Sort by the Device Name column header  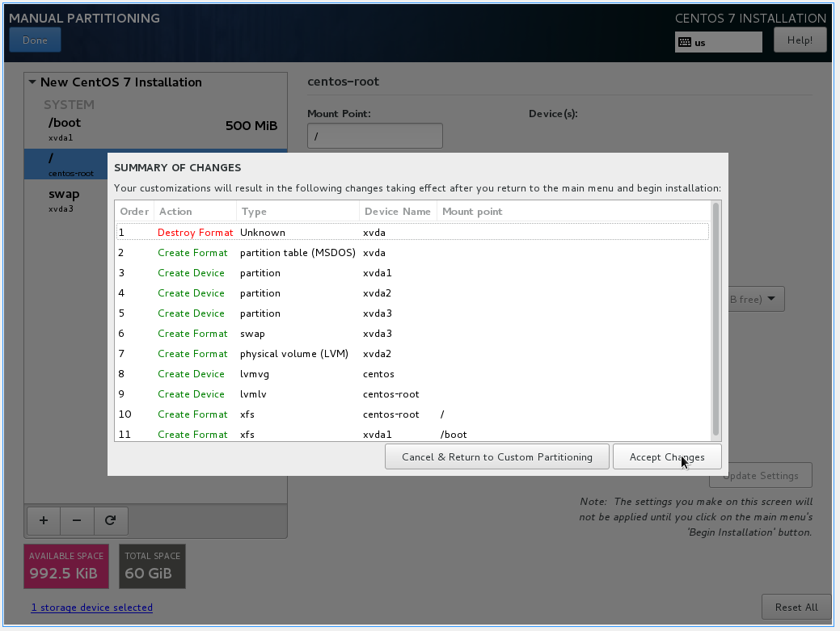[x=396, y=212]
